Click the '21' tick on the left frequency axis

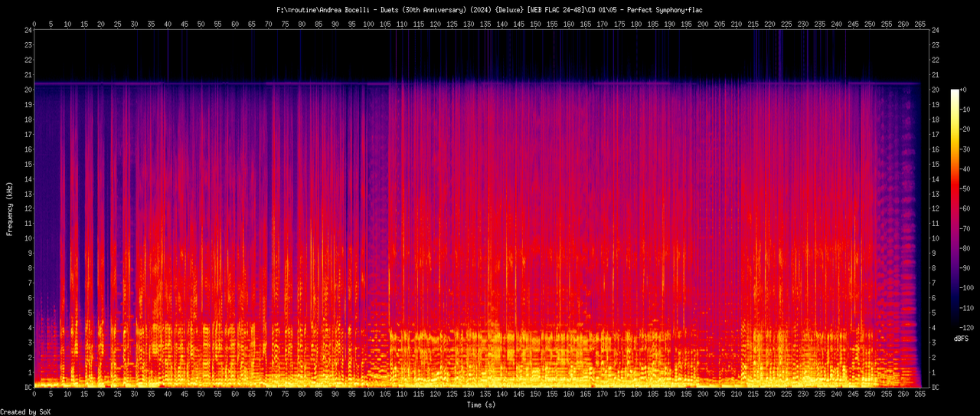(x=28, y=75)
